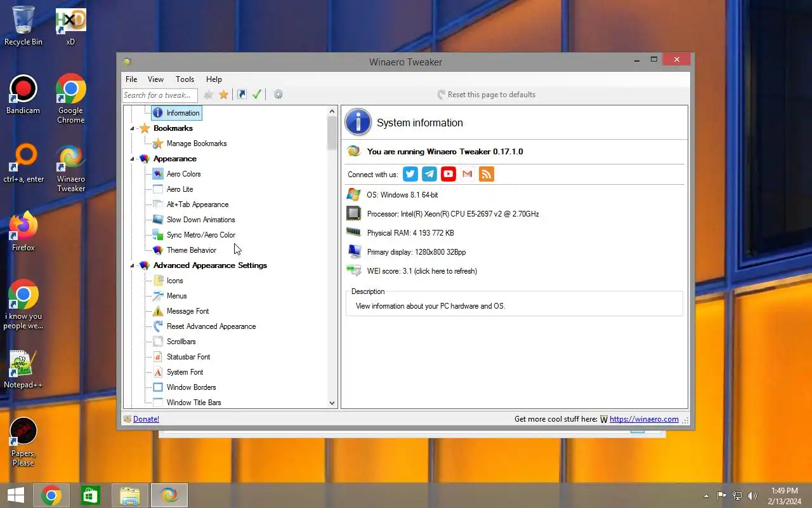Click the volume speaker tray icon
Screen dimensions: 812x508
[752, 496]
